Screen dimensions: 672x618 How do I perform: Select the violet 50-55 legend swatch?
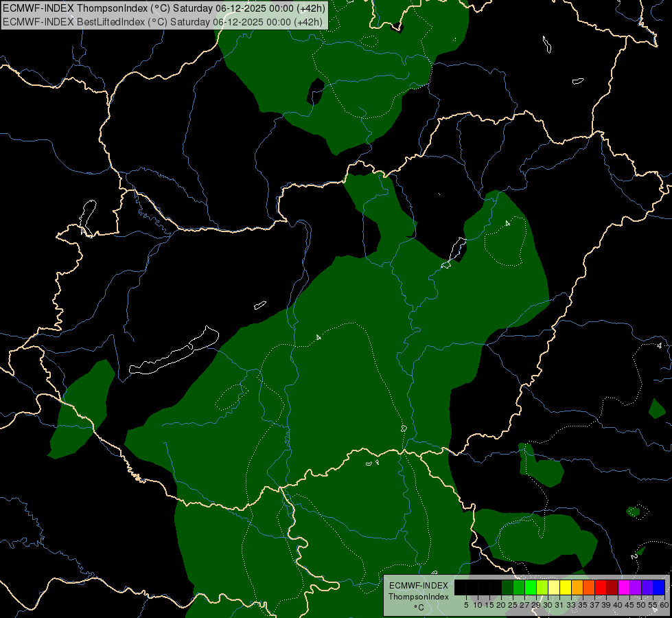coord(647,588)
